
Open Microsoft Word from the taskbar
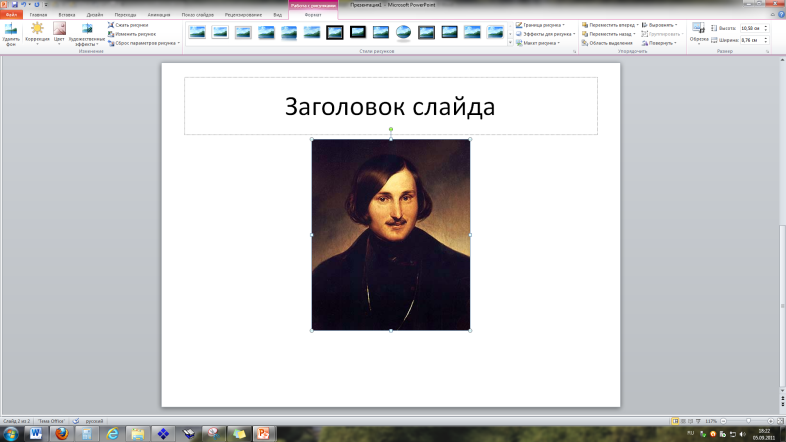[36, 434]
